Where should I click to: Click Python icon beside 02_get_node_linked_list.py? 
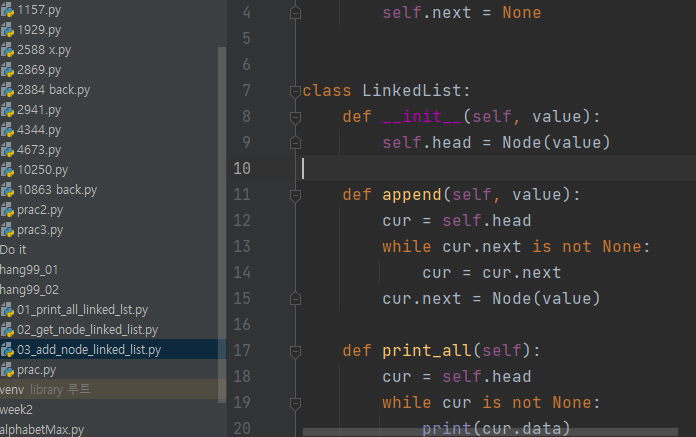(x=8, y=329)
